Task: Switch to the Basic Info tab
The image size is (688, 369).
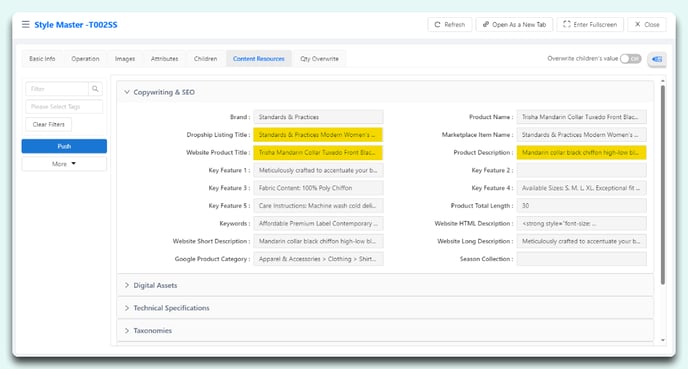Action: (x=42, y=59)
